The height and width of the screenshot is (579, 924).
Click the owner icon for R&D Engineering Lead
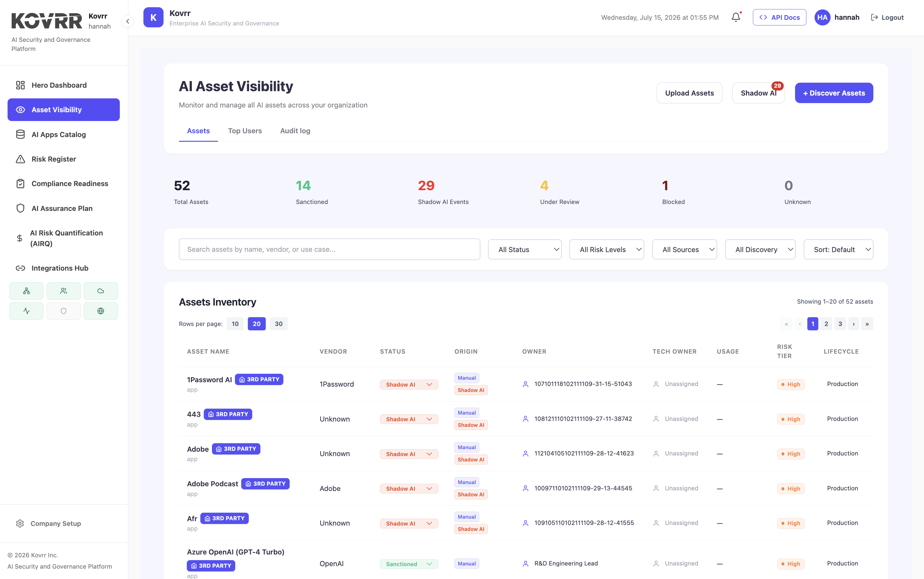526,564
